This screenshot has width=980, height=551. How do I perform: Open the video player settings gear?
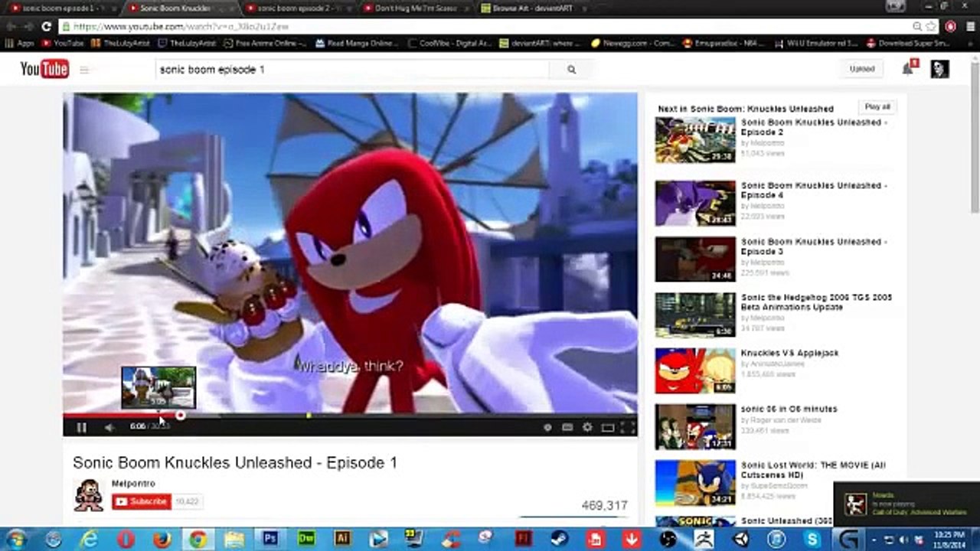[587, 427]
